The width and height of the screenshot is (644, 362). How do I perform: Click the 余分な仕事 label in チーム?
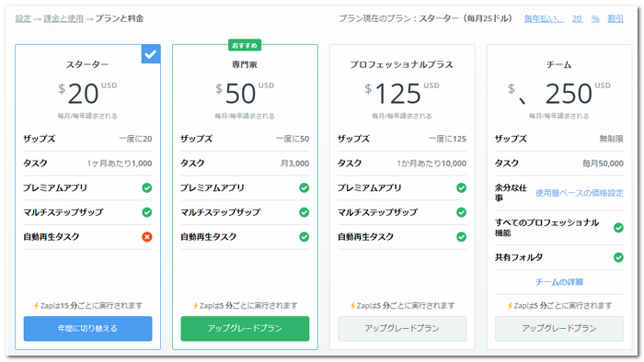pos(511,193)
